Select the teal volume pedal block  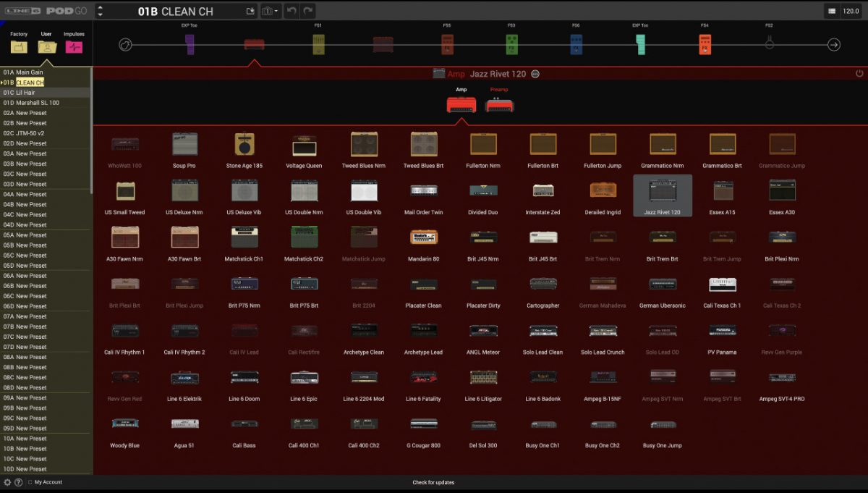tap(641, 45)
